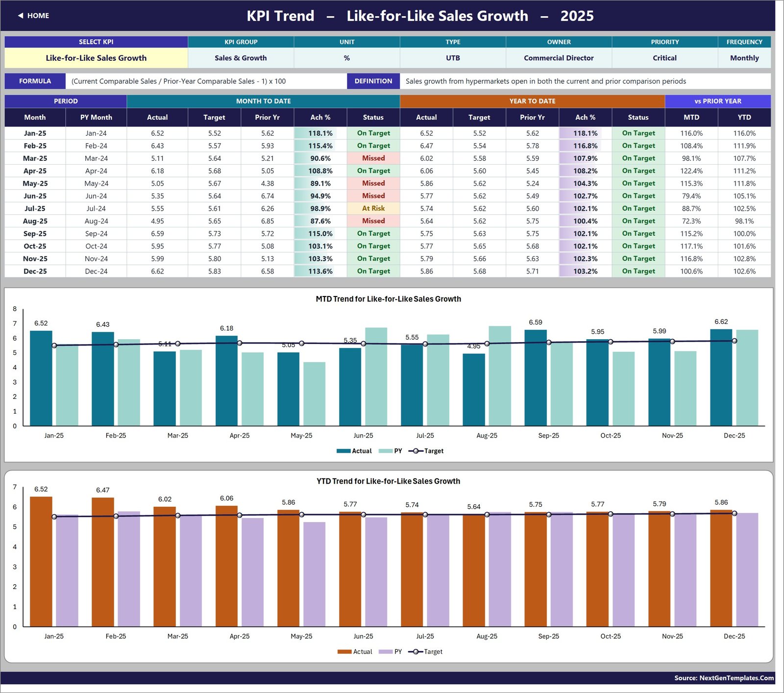Select MTD Ach % value 118.1%
The height and width of the screenshot is (693, 784).
320,133
